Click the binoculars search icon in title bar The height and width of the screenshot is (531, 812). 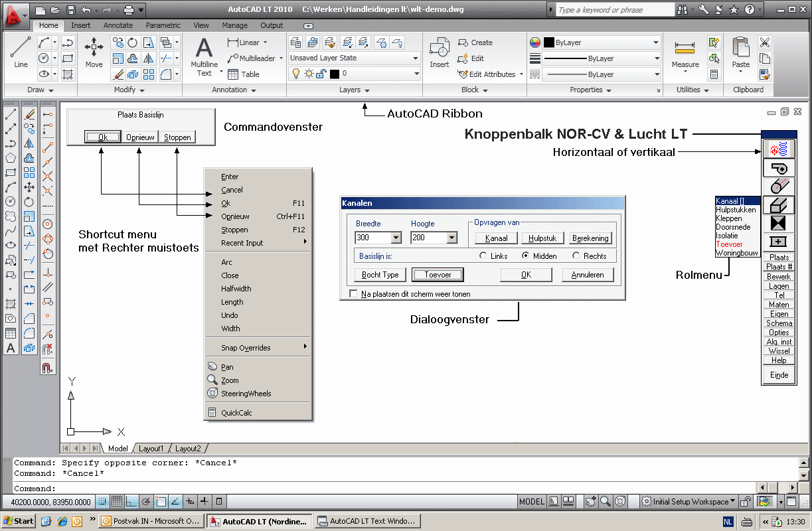click(684, 9)
